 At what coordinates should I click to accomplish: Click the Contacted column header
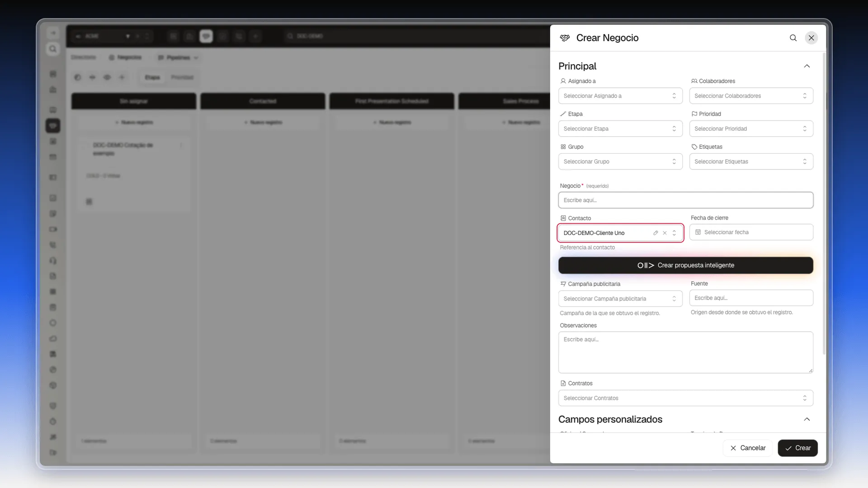tap(263, 101)
